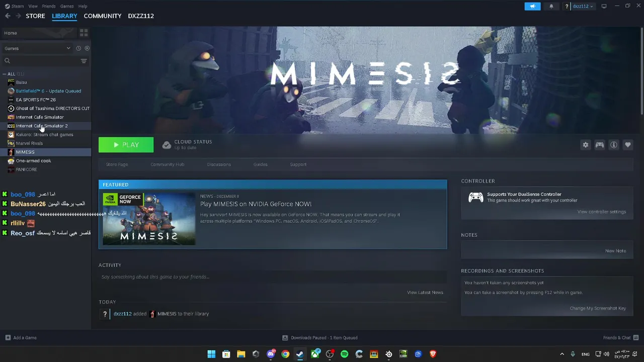Open MIMESIS controller layout icon
The image size is (644, 362).
(x=600, y=145)
